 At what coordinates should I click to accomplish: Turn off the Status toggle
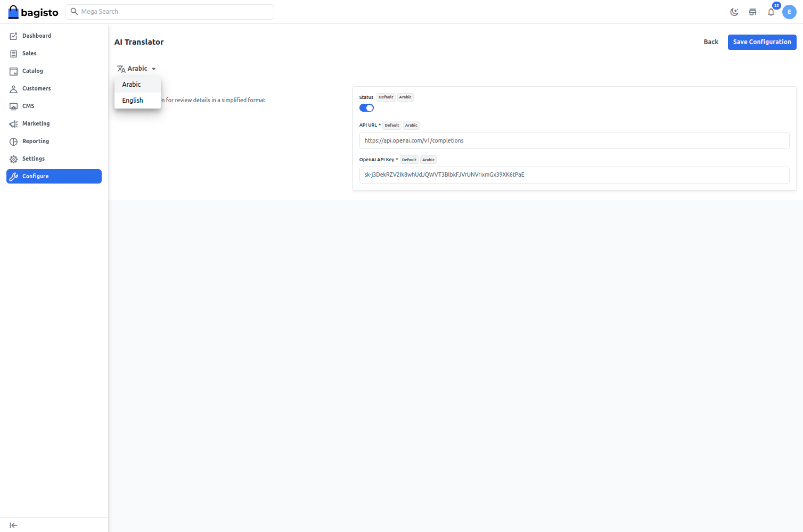[366, 108]
